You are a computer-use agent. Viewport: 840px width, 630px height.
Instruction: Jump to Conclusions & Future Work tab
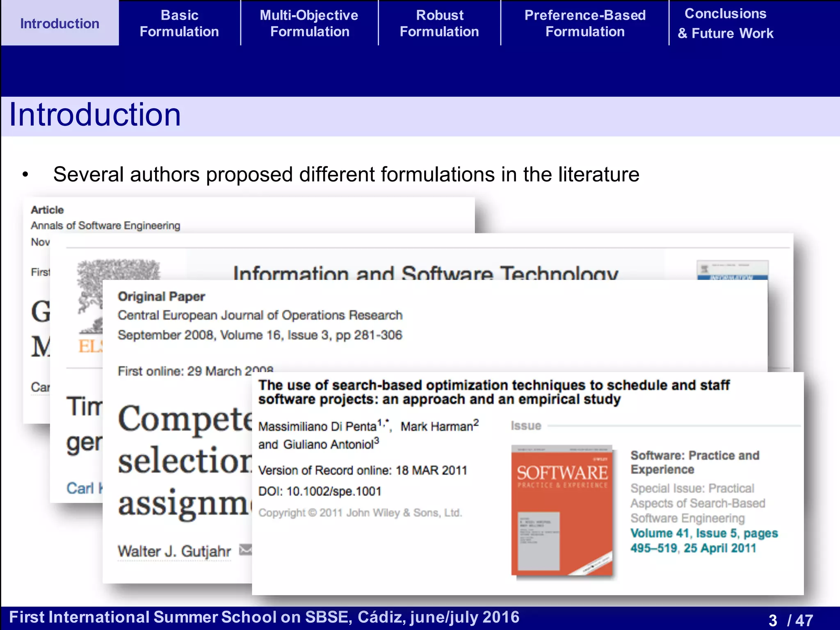(x=726, y=23)
